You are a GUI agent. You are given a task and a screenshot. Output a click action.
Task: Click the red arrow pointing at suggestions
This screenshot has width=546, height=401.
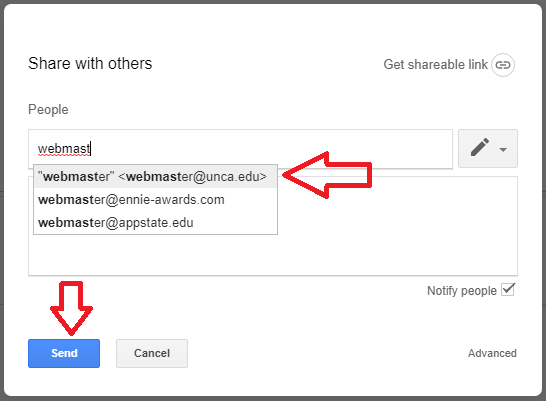327,175
